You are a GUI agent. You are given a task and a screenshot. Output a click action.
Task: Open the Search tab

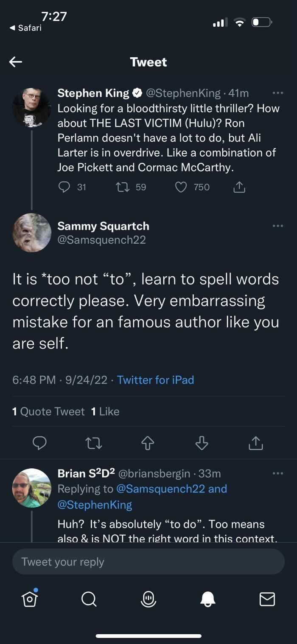pyautogui.click(x=89, y=599)
